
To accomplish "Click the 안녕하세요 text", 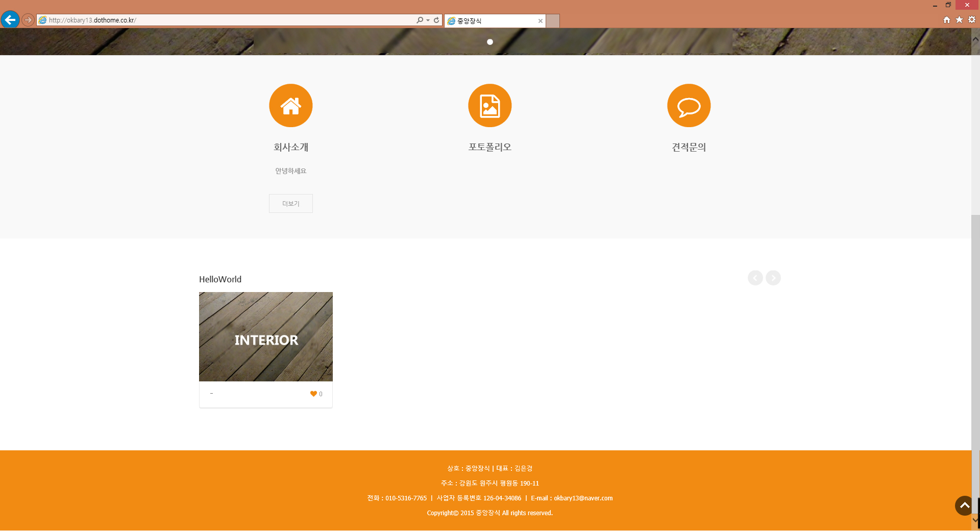I will (291, 171).
